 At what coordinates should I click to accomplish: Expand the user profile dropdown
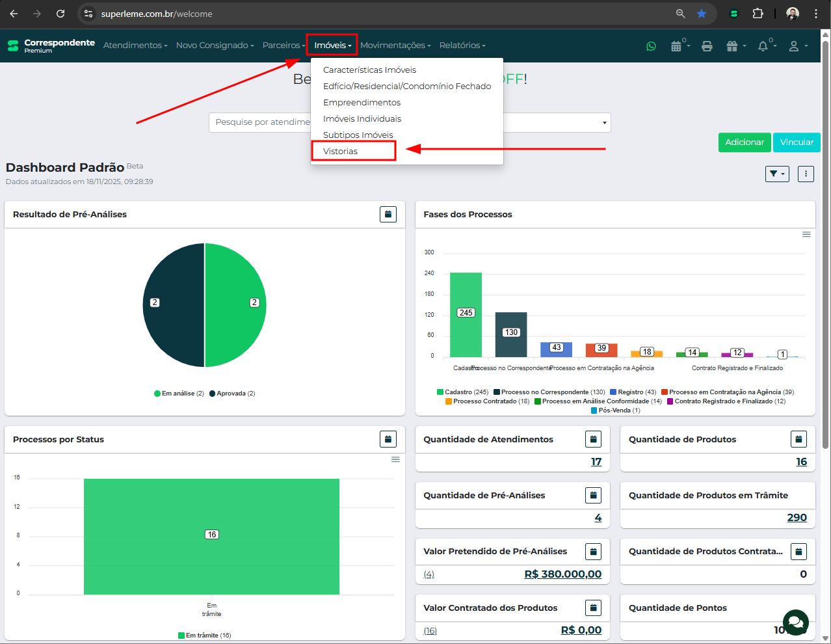(x=797, y=46)
